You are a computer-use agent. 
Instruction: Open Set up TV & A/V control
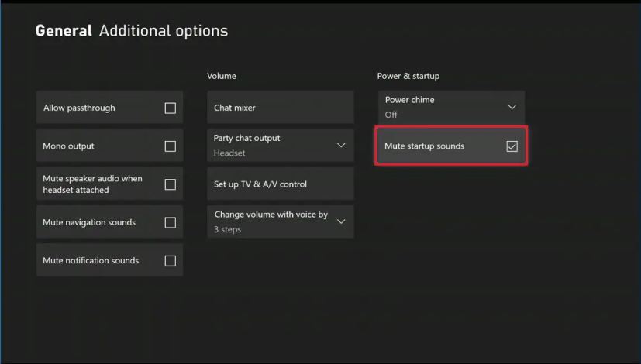coord(281,184)
